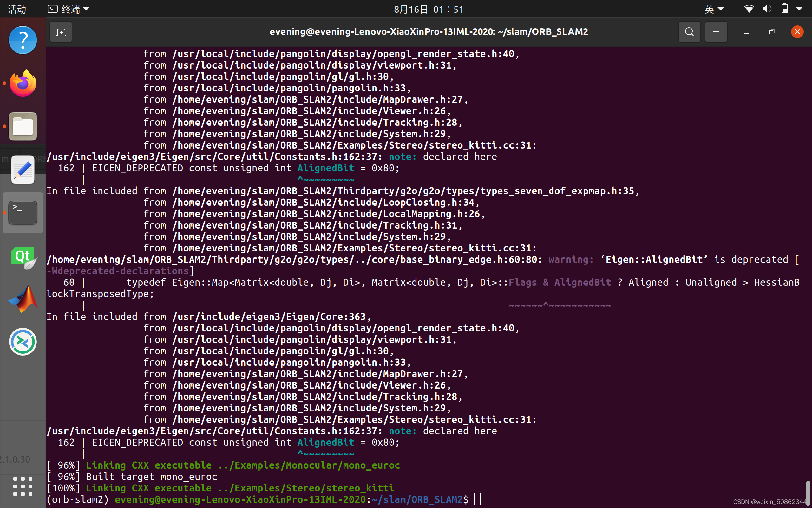Open the remote desktop app dock icon

click(23, 342)
